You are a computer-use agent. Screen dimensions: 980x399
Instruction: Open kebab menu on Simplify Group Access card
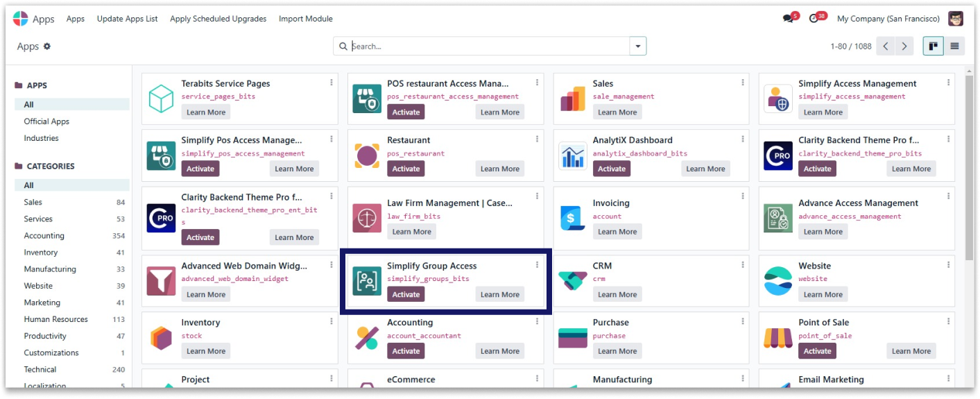[x=537, y=265]
